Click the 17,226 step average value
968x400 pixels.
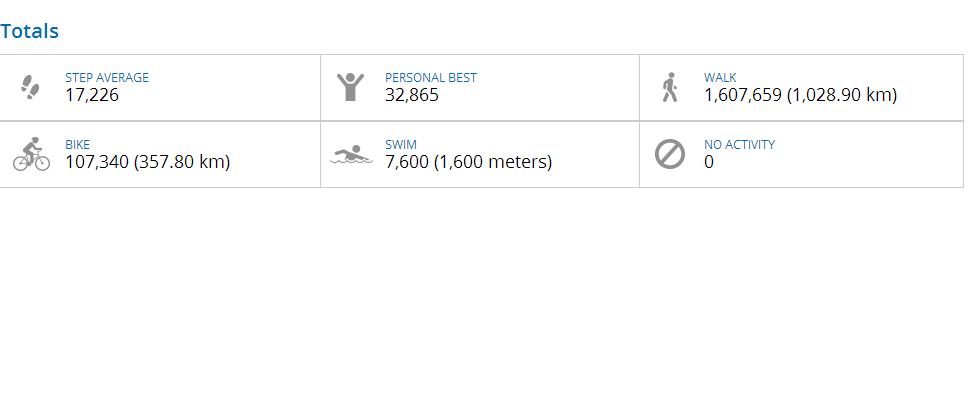[92, 95]
